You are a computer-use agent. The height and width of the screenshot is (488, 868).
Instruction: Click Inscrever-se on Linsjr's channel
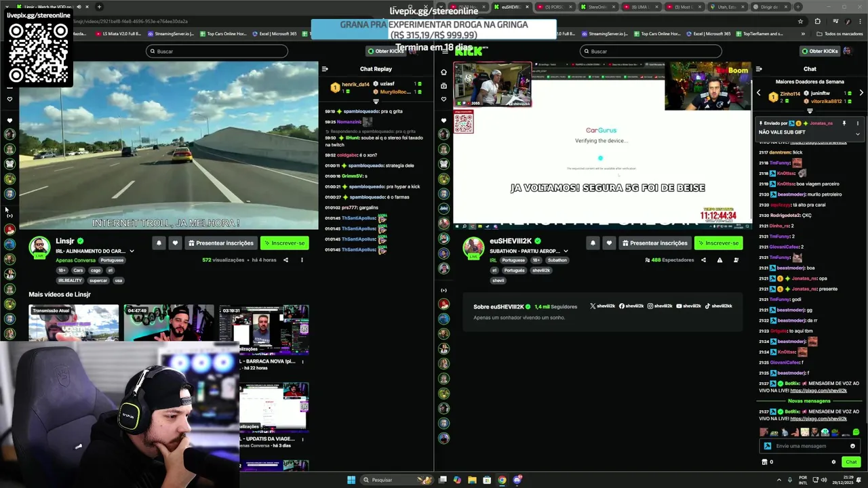pyautogui.click(x=285, y=243)
